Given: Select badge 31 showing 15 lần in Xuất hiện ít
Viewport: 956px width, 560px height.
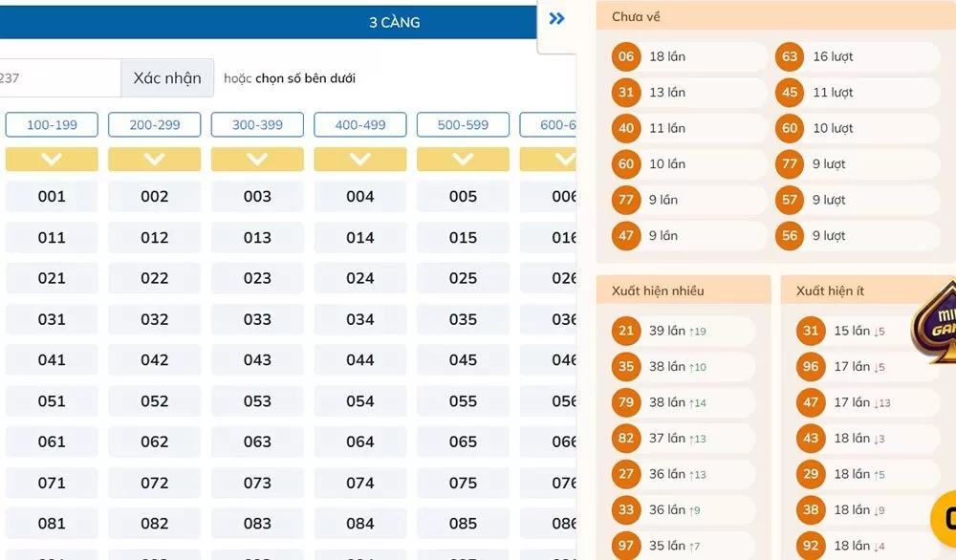Looking at the screenshot, I should [810, 331].
